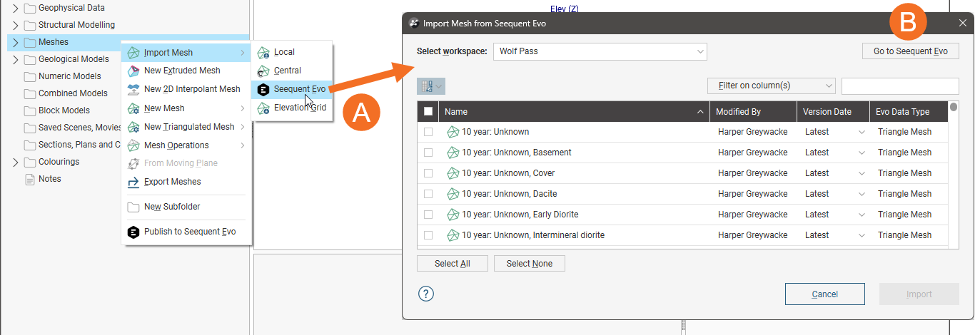980x335 pixels.
Task: Click the column display options icon above table
Action: [431, 86]
